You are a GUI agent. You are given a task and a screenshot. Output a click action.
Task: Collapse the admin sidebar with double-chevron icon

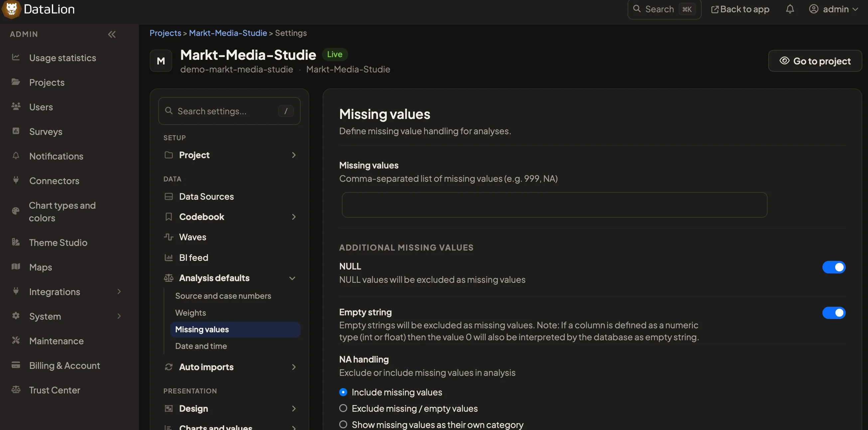(x=111, y=34)
